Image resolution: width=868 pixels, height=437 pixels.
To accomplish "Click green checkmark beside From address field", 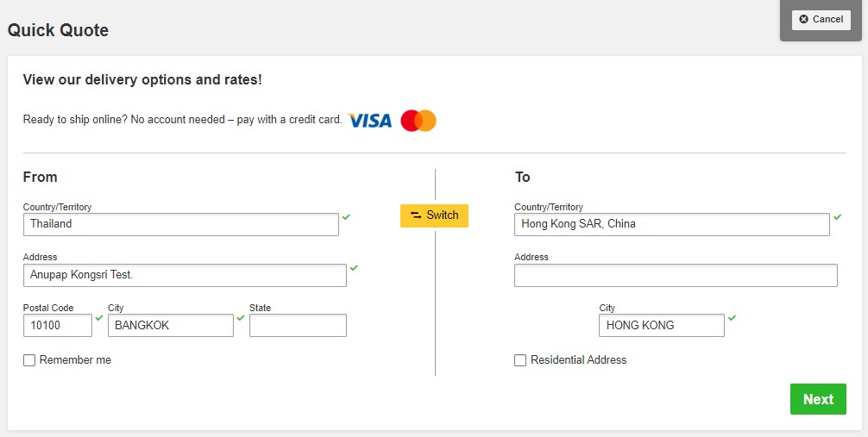I will (354, 268).
